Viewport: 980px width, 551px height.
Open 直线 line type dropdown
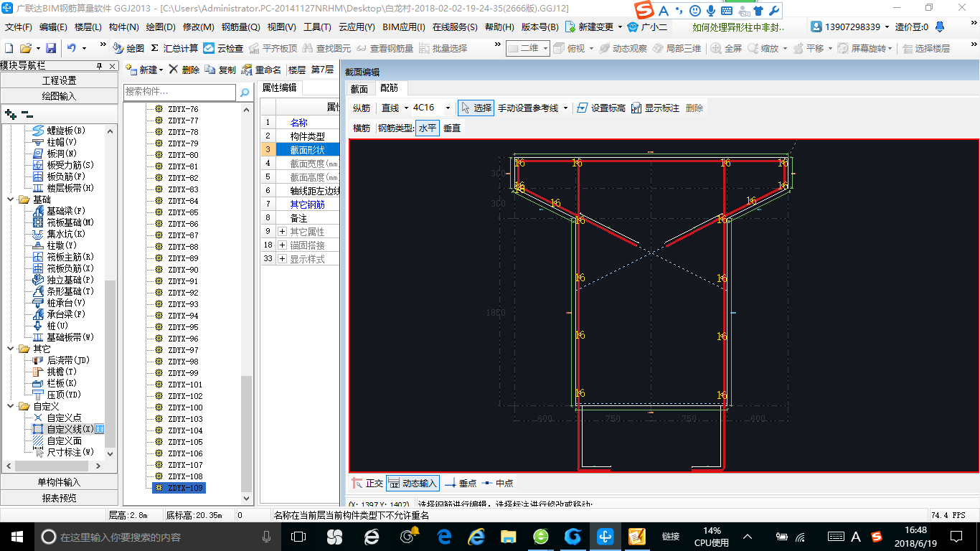tap(406, 108)
